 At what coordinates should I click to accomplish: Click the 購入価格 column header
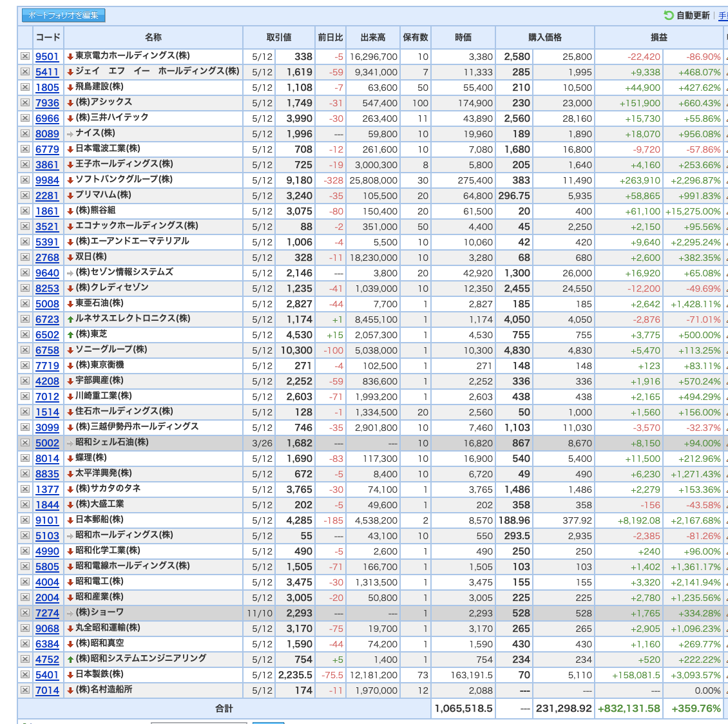tap(544, 37)
